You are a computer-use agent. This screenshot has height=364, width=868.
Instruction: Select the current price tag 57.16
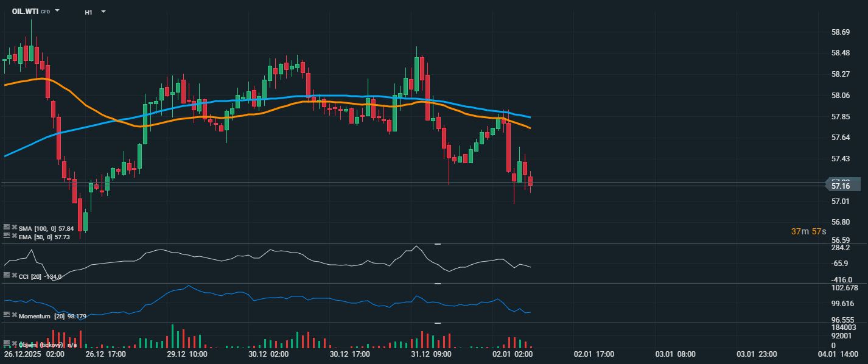pyautogui.click(x=842, y=185)
